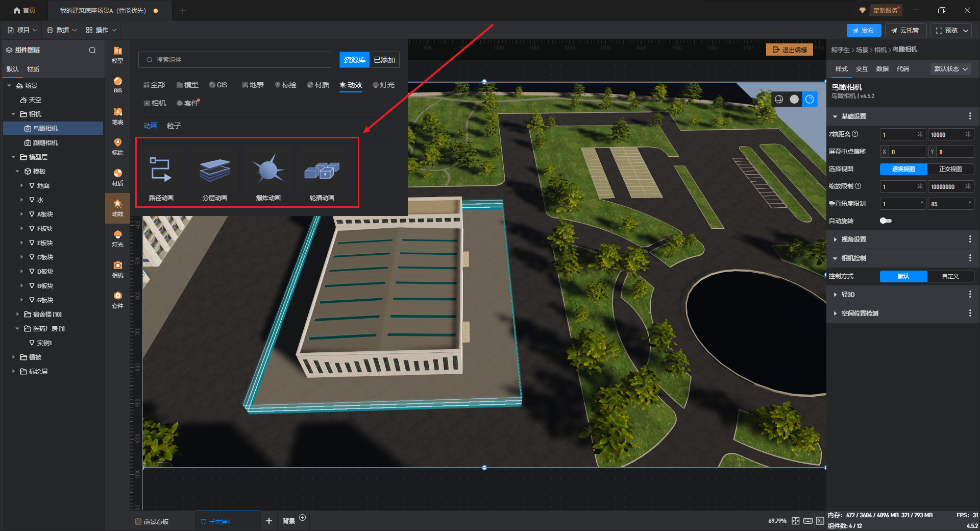Select the 动画 sub-filter
This screenshot has width=980, height=531.
click(151, 126)
